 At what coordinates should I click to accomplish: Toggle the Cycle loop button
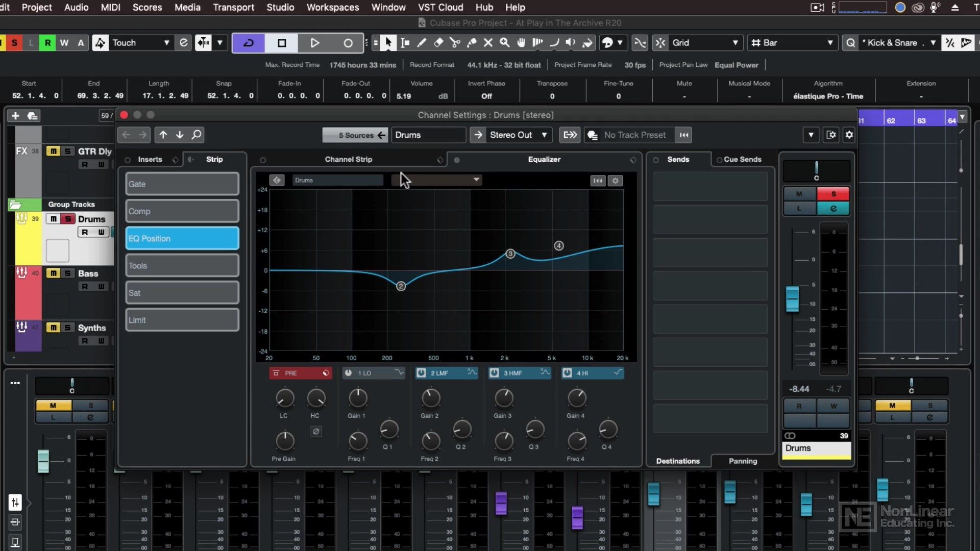point(249,43)
